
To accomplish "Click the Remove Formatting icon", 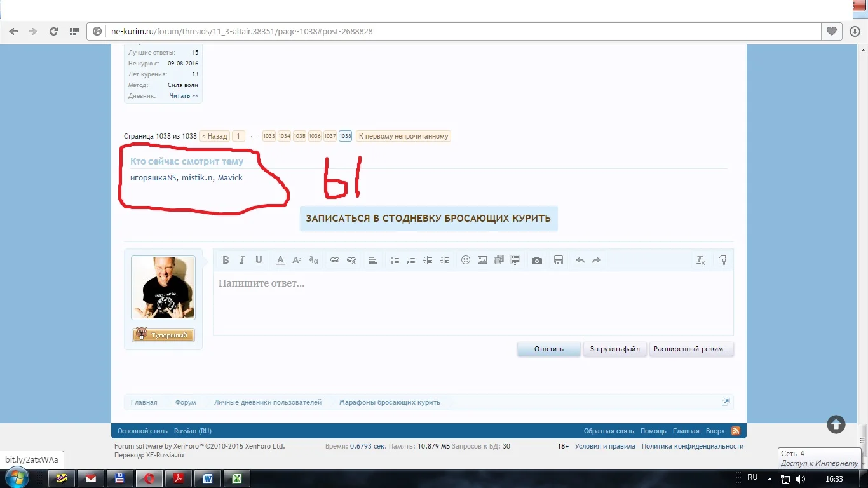I will tap(700, 260).
